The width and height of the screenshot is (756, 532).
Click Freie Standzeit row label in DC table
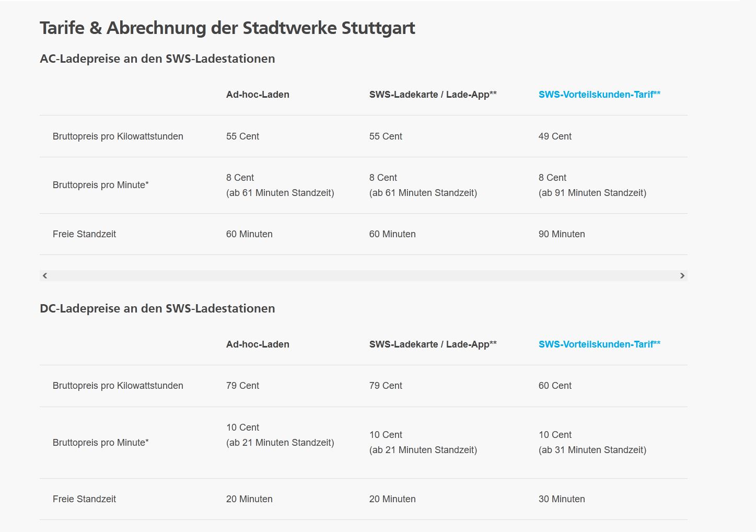tap(84, 499)
